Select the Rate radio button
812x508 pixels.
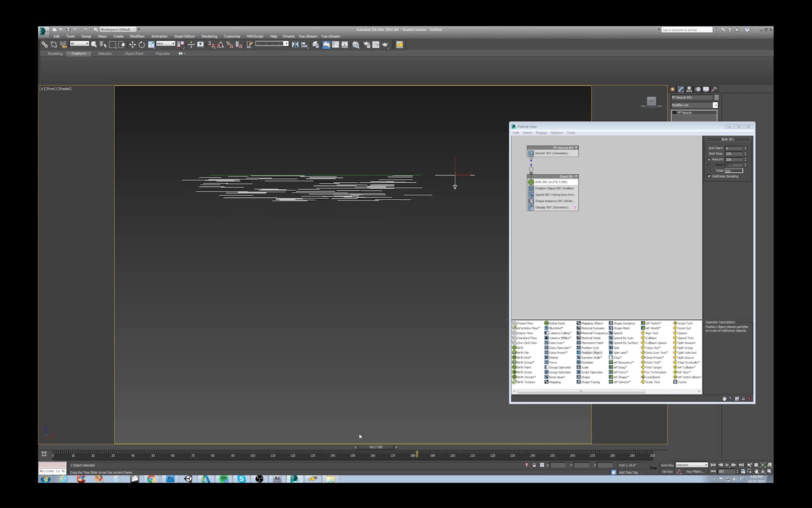coord(709,165)
